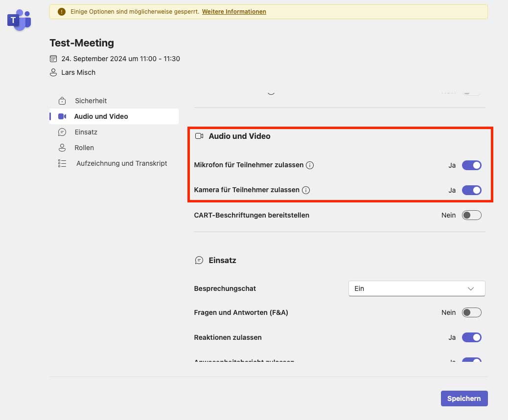This screenshot has width=508, height=420.
Task: Enable Fragen und Antworten (F&A)
Action: pyautogui.click(x=471, y=312)
